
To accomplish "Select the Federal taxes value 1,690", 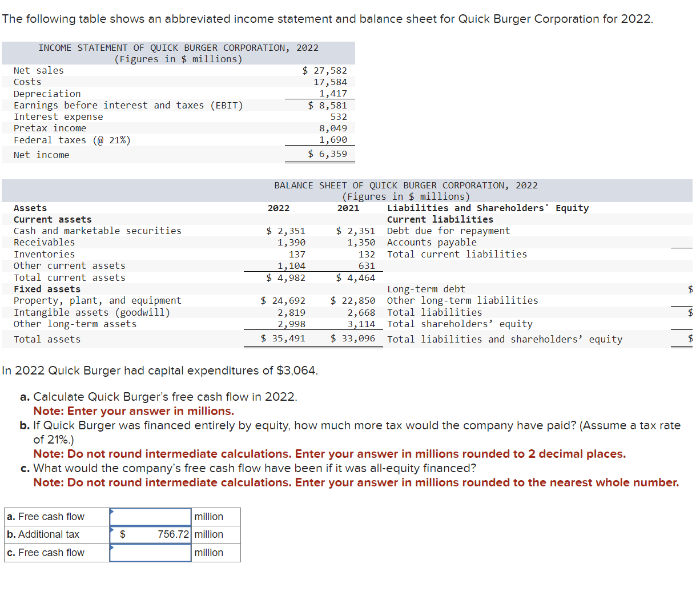I will tap(333, 140).
